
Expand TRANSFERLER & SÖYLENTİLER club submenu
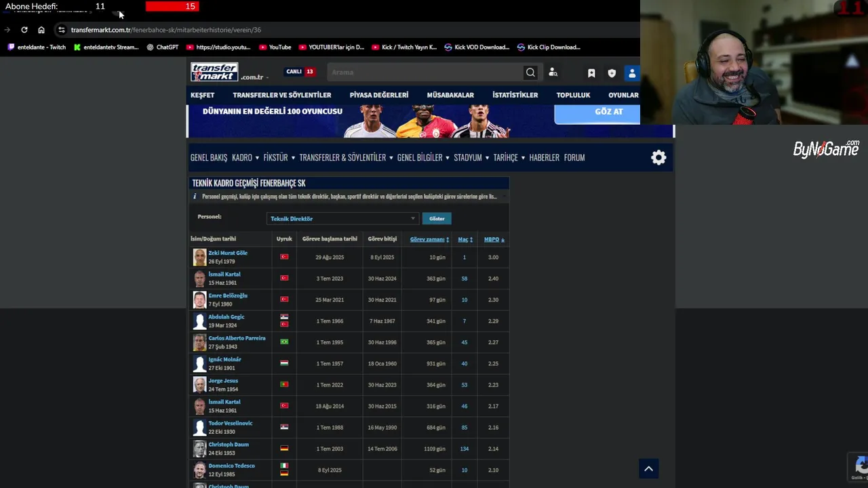coord(346,157)
